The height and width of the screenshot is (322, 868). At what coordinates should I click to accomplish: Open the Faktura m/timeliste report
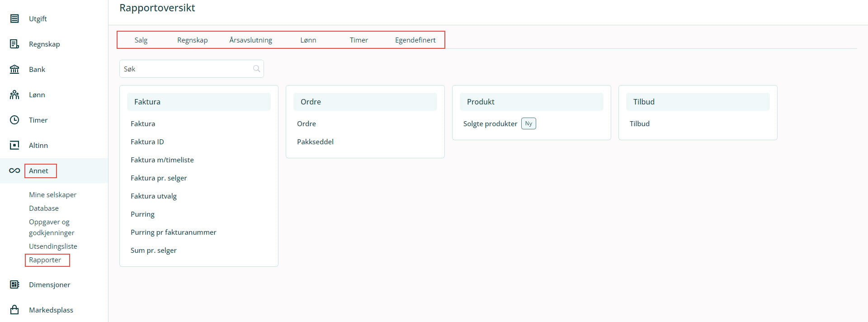162,160
